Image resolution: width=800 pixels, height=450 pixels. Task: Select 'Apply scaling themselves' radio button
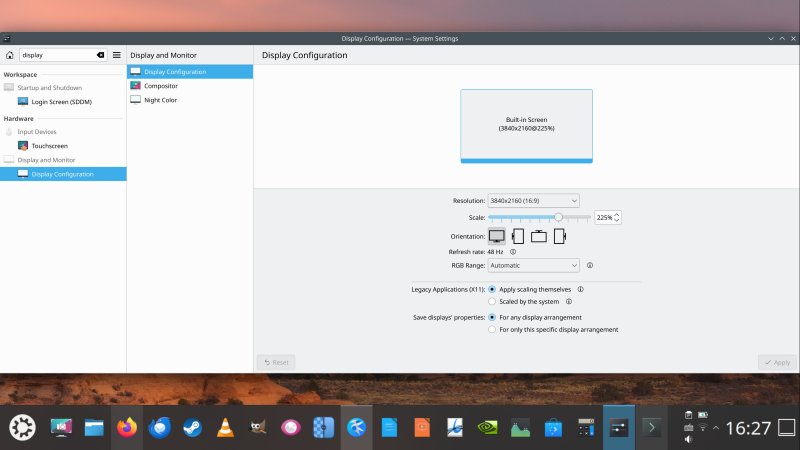pos(492,289)
